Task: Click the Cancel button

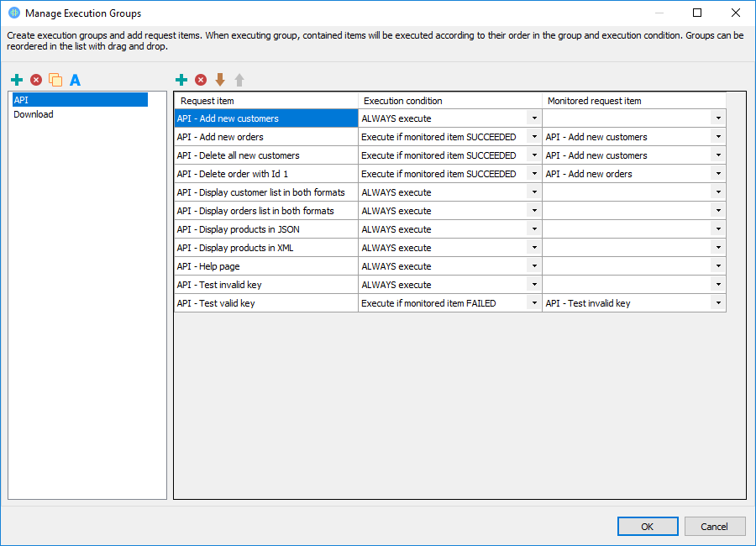Action: coord(715,526)
